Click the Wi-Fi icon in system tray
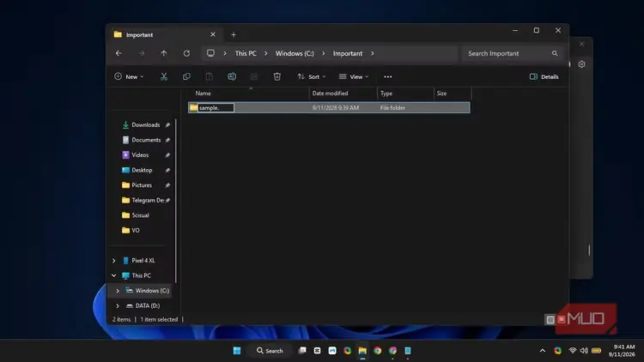Viewport: 644px width, 362px height. pos(573,351)
